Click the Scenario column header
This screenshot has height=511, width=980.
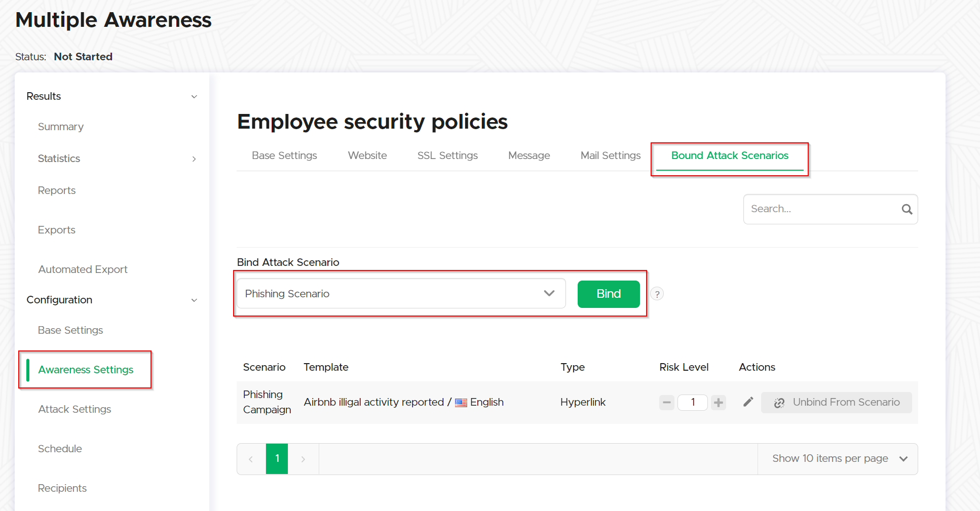point(264,367)
